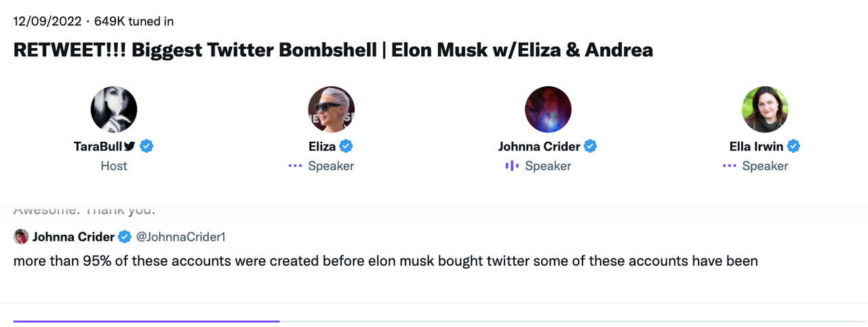Select Johnna Crider name in transcript
The image size is (868, 327).
(x=73, y=237)
